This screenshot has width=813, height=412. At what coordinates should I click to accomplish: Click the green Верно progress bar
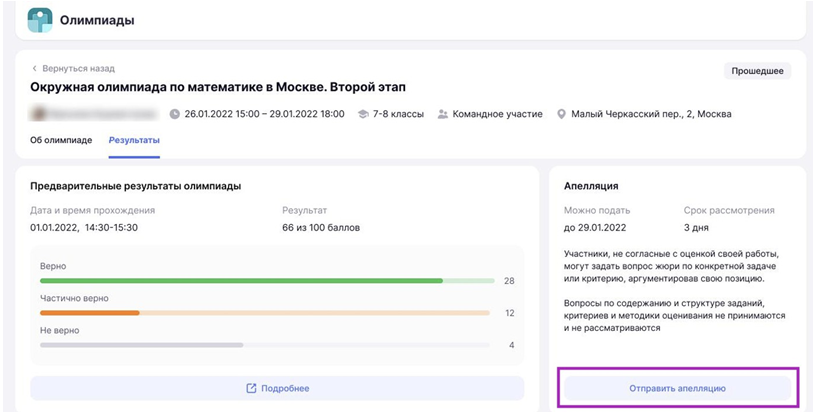(241, 281)
